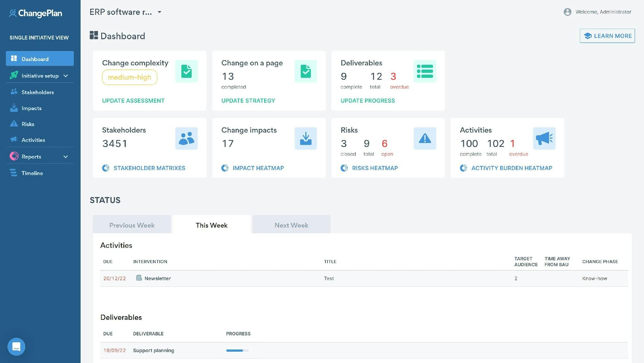
Task: Click the LEARN MORE button
Action: pyautogui.click(x=607, y=36)
